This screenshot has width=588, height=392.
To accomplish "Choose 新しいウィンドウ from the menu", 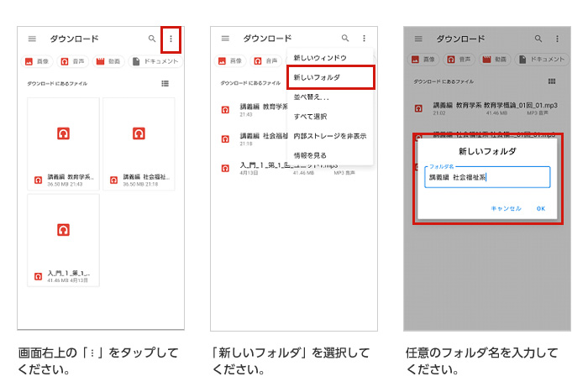I will pos(330,58).
